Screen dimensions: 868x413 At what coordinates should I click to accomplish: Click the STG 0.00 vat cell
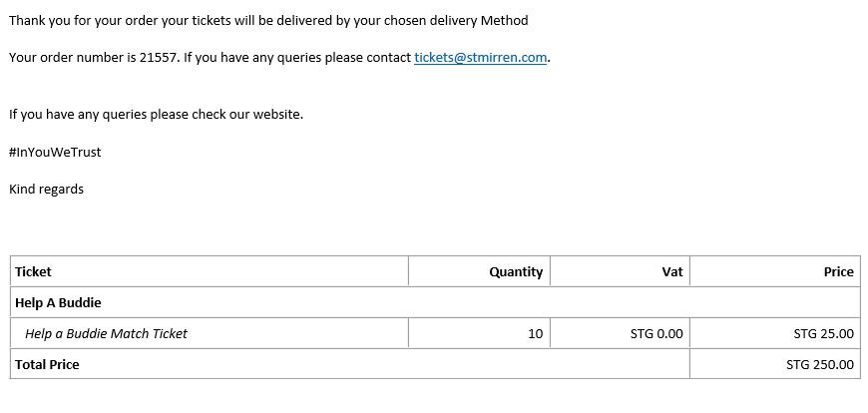[656, 334]
